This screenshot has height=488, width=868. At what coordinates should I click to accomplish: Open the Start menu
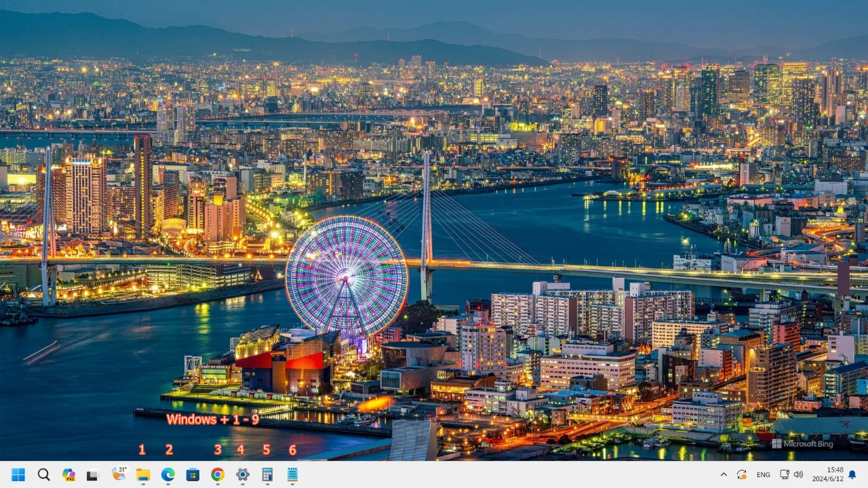18,474
